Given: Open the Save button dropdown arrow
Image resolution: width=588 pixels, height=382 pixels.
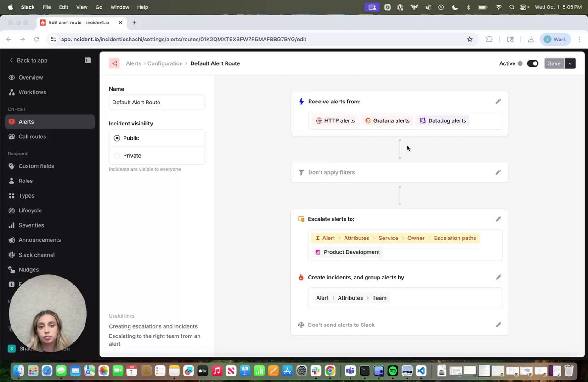Looking at the screenshot, I should click(x=570, y=63).
